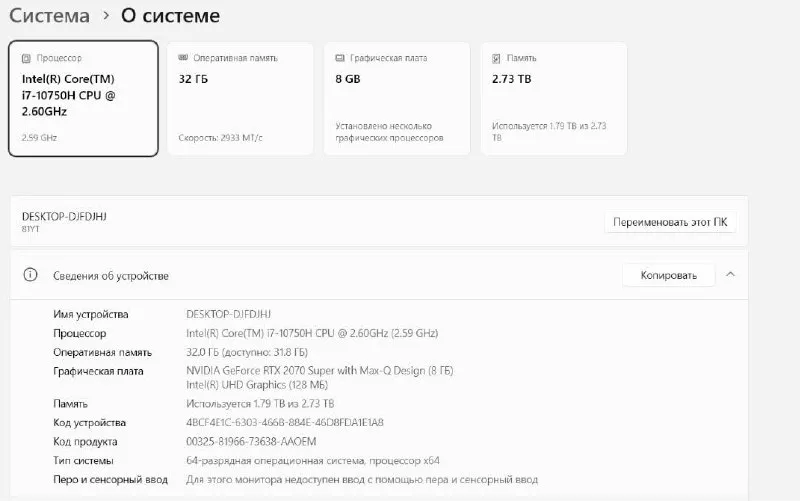Open the Оперативная память card

(240, 98)
